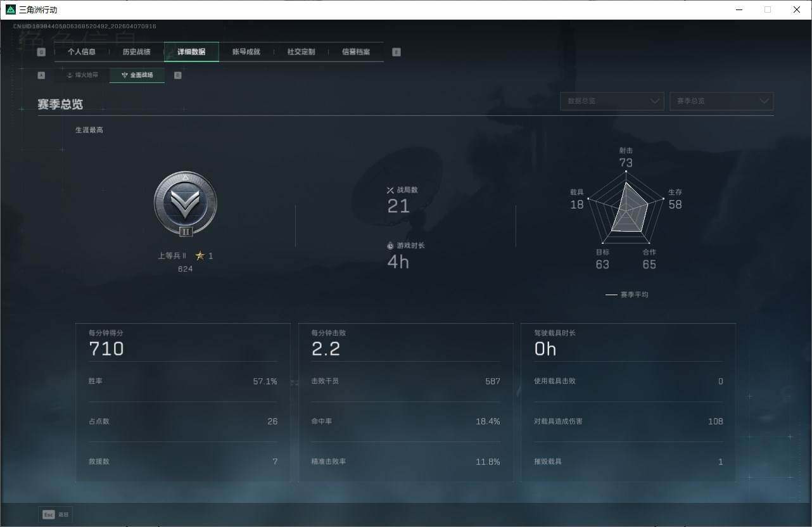Click the 对载具造成伤害 label
Viewport: 812px width, 527px height.
pos(559,421)
